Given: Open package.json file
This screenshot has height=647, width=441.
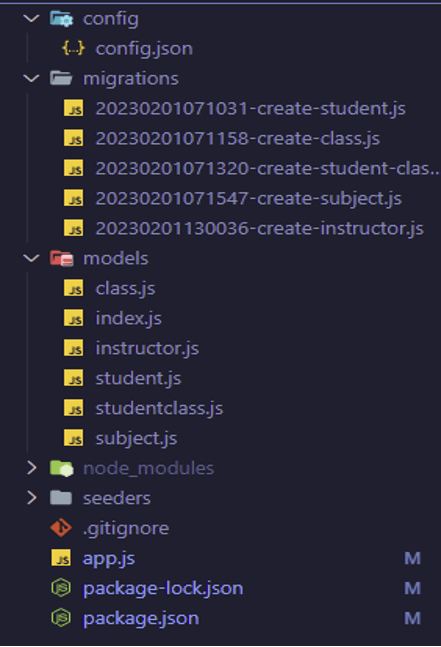Looking at the screenshot, I should coord(141,619).
